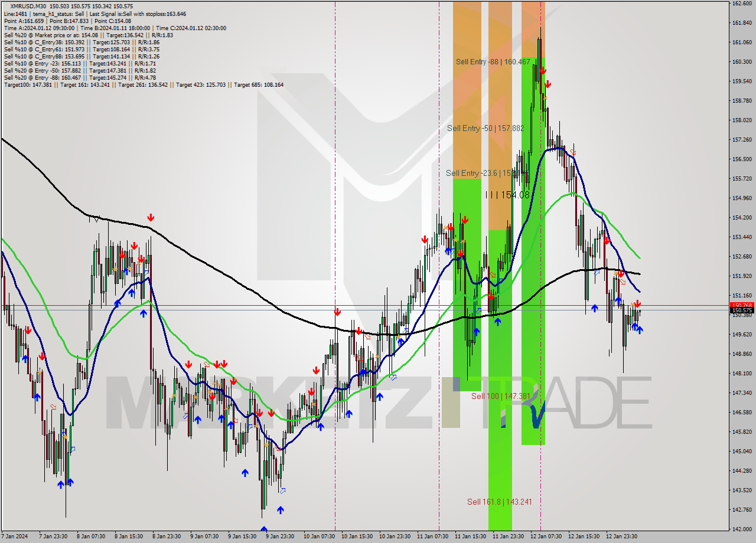Click the 147.340 price axis label

point(742,392)
